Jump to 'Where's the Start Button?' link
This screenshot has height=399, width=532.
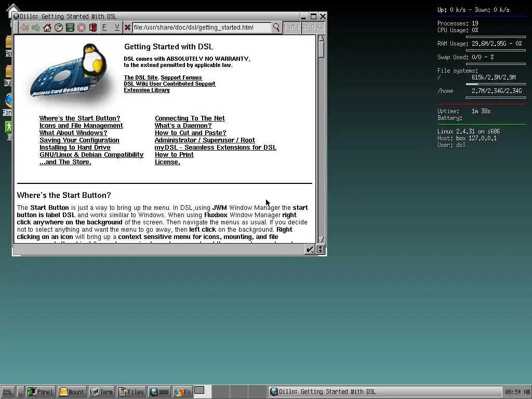[x=79, y=118]
